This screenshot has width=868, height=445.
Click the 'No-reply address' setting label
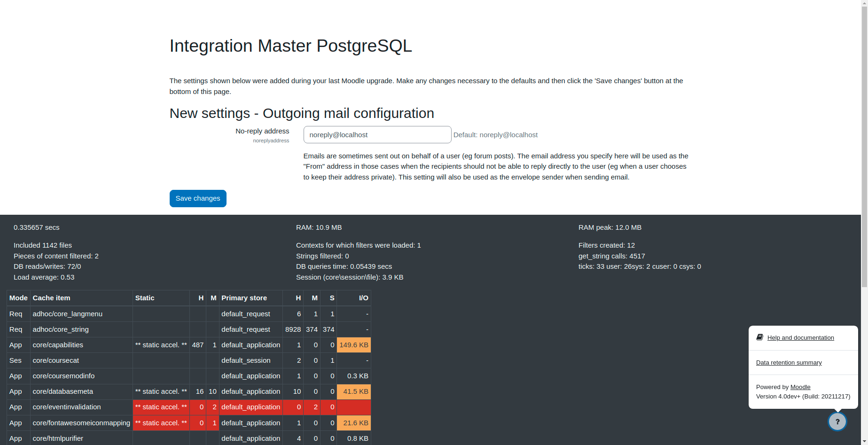click(x=262, y=131)
